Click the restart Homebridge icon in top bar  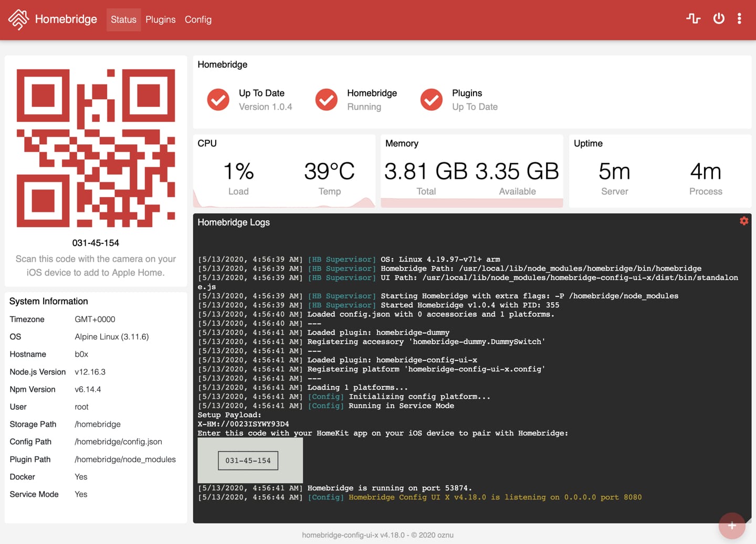point(693,18)
